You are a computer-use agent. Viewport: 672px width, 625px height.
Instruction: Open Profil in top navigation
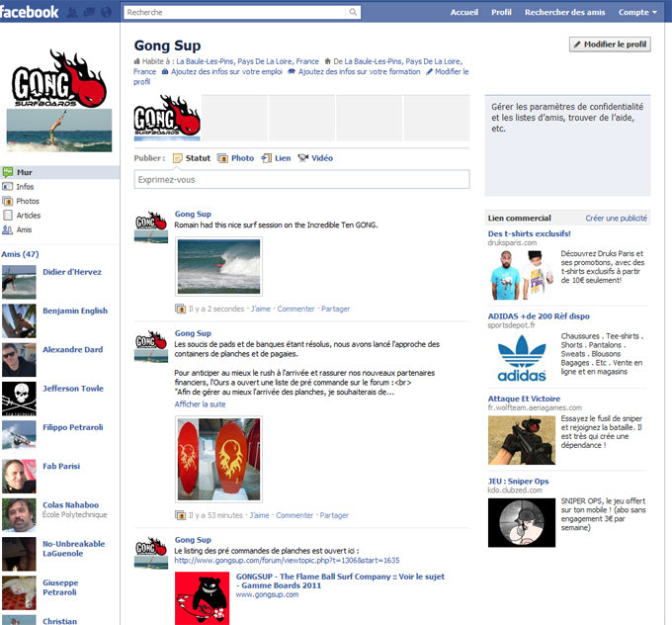point(501,12)
